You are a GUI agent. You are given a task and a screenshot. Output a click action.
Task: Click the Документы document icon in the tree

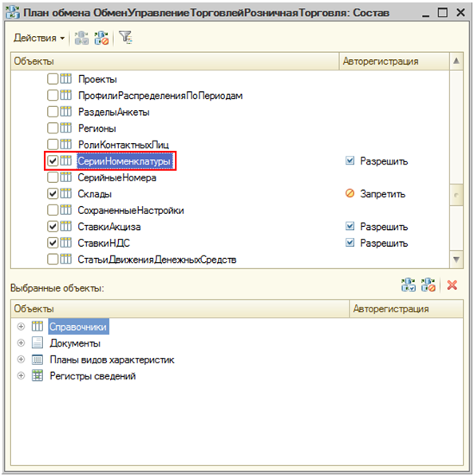(38, 343)
